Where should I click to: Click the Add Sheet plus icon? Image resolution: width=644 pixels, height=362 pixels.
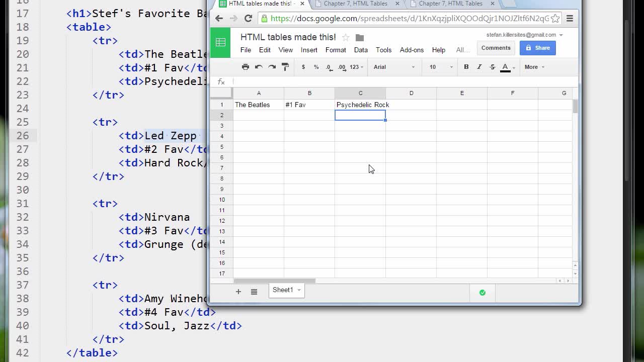[x=238, y=292]
